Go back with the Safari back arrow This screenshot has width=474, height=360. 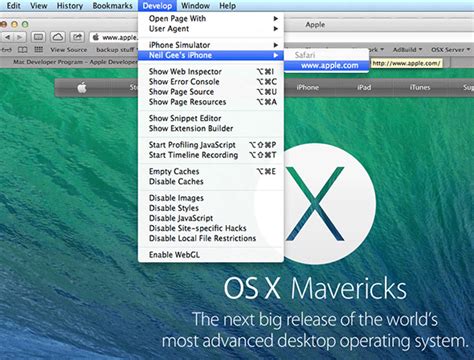pos(8,37)
